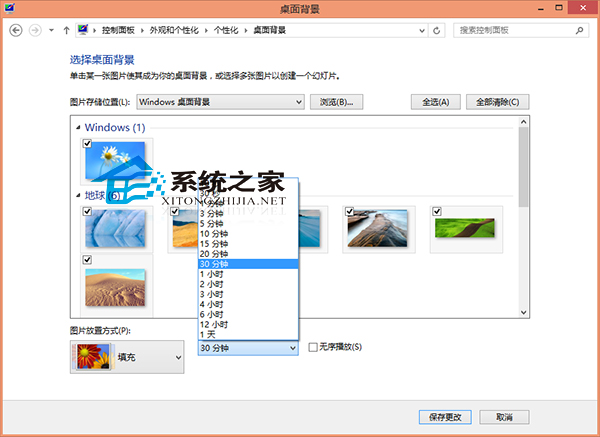
Task: Focus the 搜索控制面板 search field
Action: click(x=520, y=30)
